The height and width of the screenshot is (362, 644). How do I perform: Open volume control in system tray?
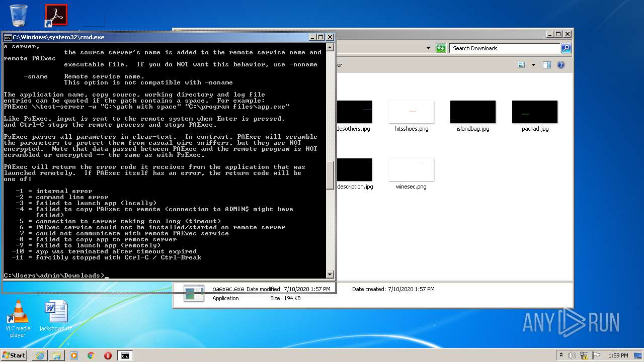pos(572,355)
